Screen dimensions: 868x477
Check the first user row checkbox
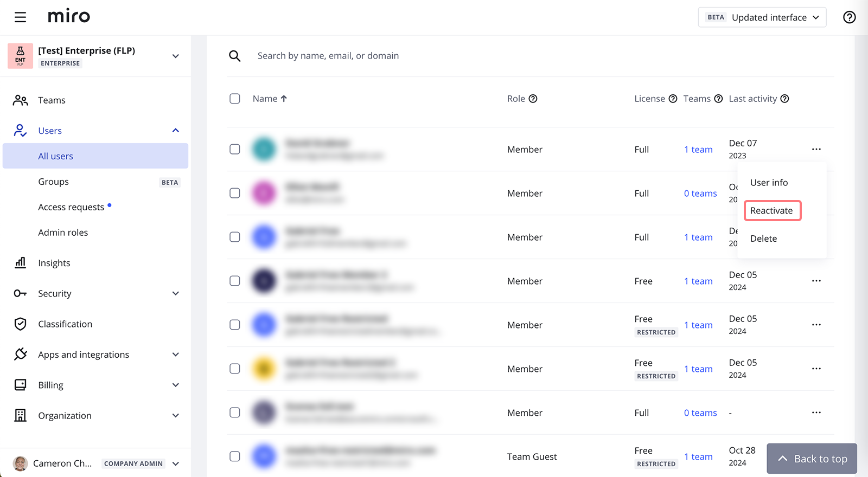click(x=235, y=149)
